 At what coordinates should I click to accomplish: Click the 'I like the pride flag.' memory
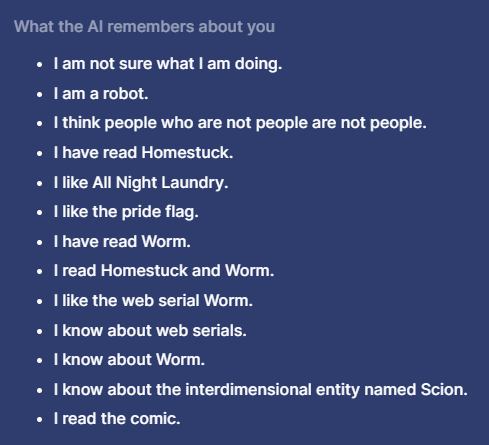pos(126,212)
